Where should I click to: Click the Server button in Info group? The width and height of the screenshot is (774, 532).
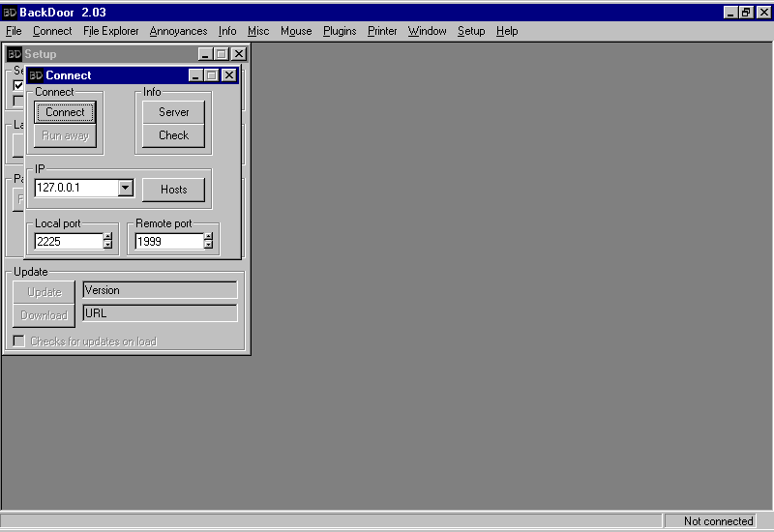click(x=173, y=112)
